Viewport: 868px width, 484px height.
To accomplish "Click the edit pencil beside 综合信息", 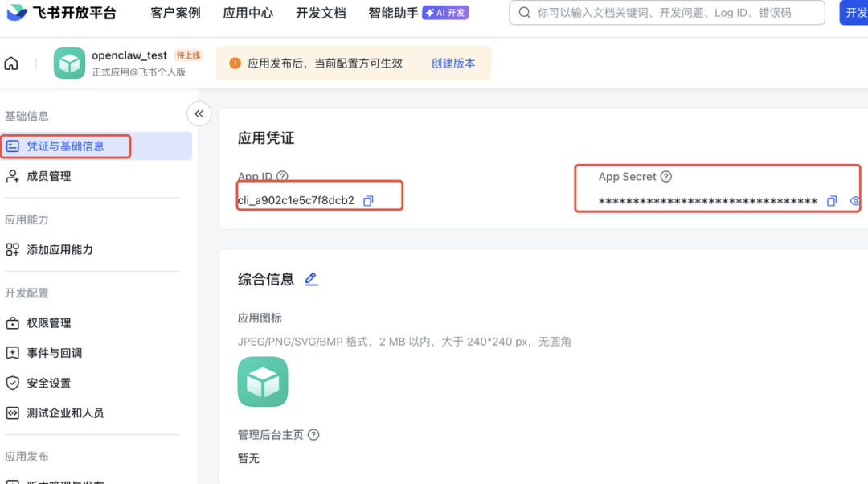I will [x=311, y=280].
